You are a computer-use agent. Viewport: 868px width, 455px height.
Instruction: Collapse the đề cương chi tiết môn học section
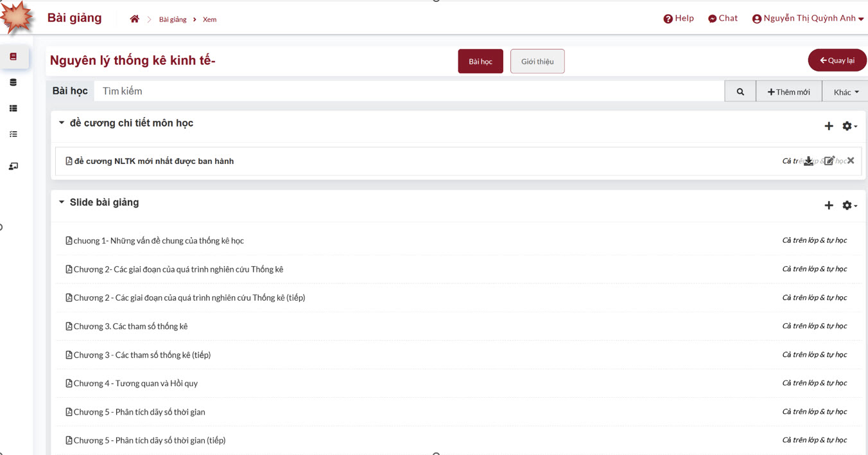pos(62,123)
